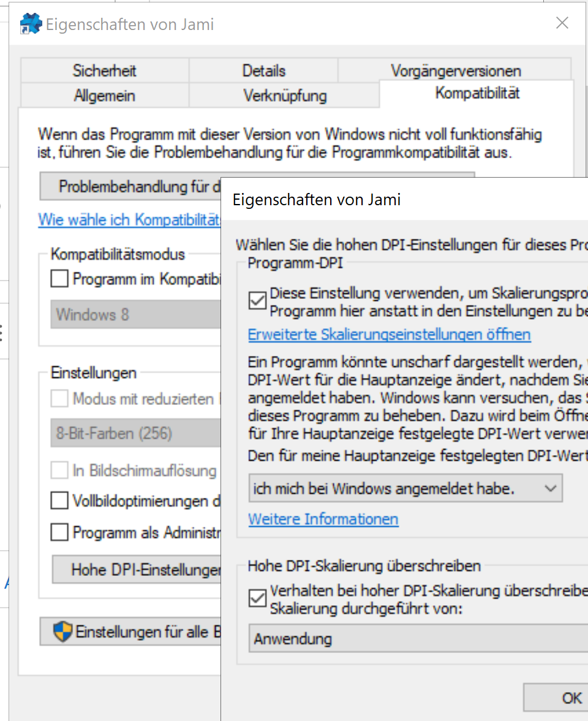The image size is (588, 721).
Task: Click the DPI dialog title 'Eigenschaften von Jami'
Action: point(316,200)
